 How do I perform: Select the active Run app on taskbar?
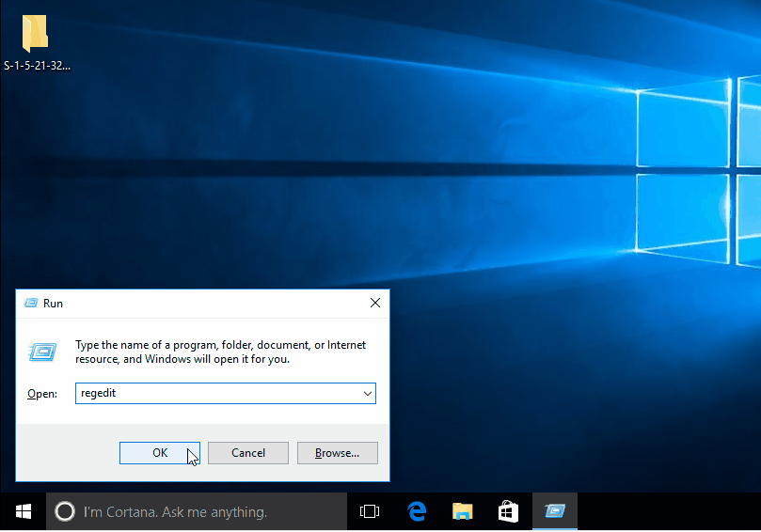(x=554, y=512)
